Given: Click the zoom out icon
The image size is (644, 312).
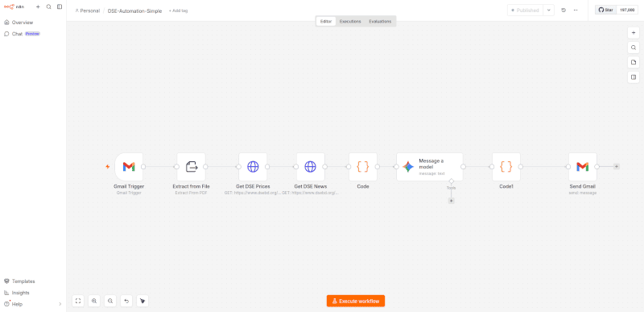Looking at the screenshot, I should click(x=110, y=301).
